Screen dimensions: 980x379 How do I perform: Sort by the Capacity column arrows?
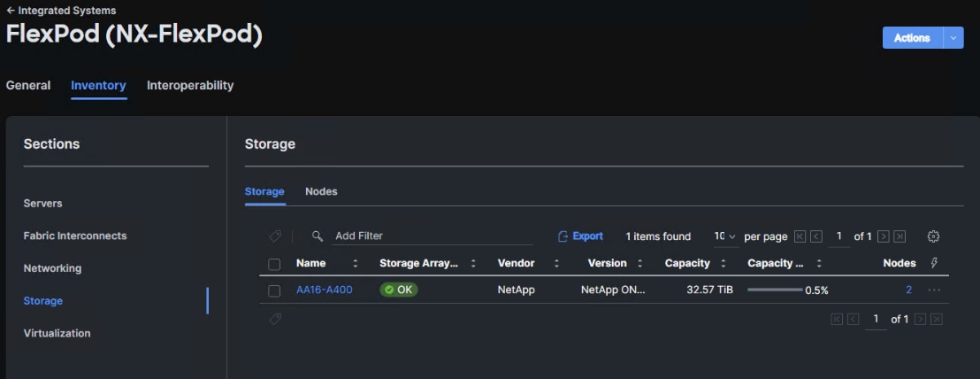tap(724, 264)
